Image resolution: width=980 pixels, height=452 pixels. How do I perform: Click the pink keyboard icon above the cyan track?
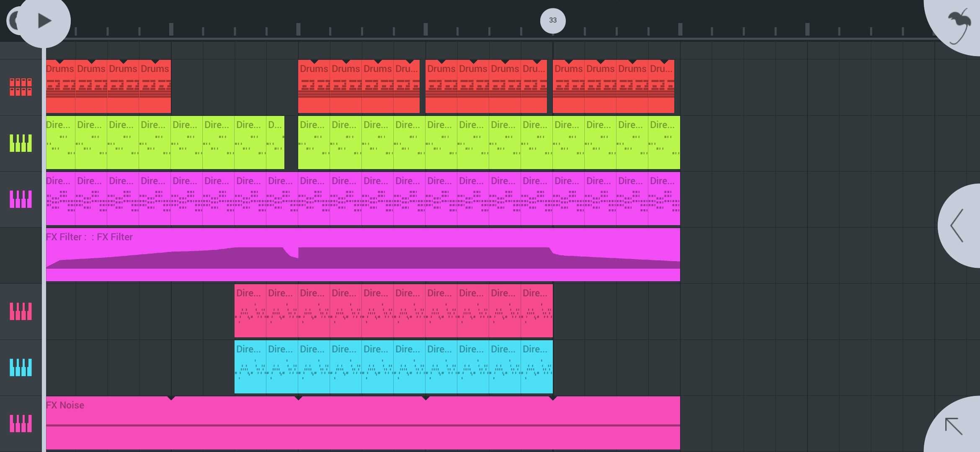pyautogui.click(x=21, y=311)
